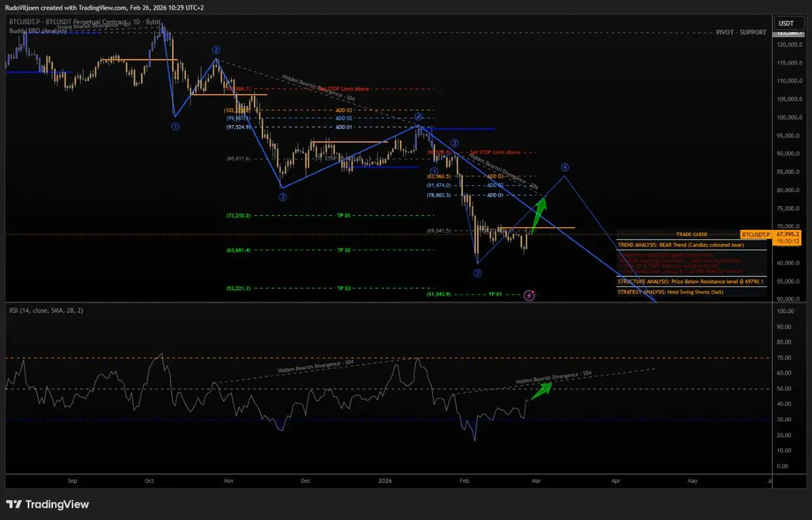This screenshot has height=520, width=812.
Task: Click 100.00 on the RSI scale
Action: pyautogui.click(x=784, y=312)
